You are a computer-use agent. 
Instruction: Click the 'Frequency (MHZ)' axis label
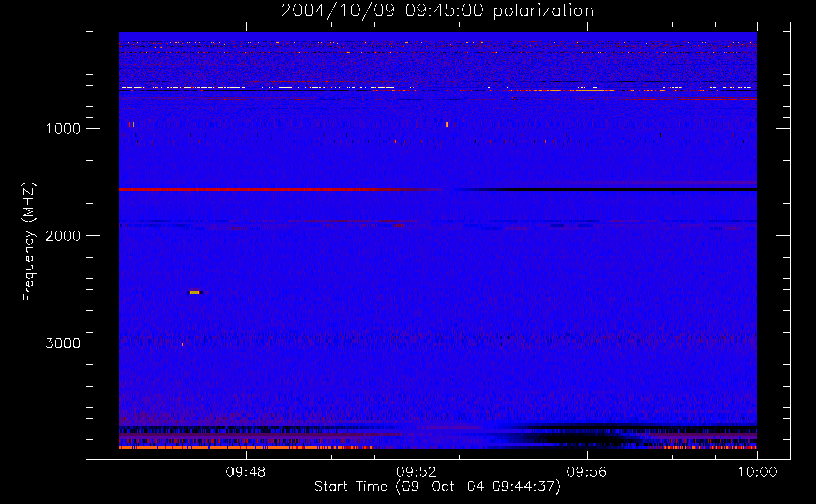tap(29, 242)
